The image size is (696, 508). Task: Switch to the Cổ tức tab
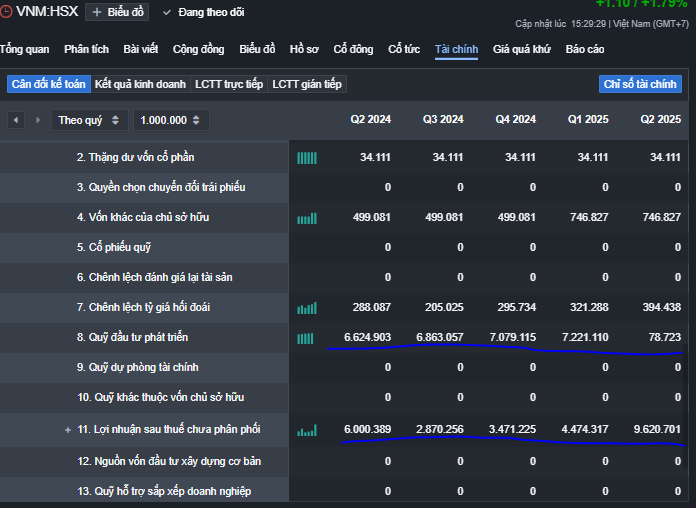[404, 49]
